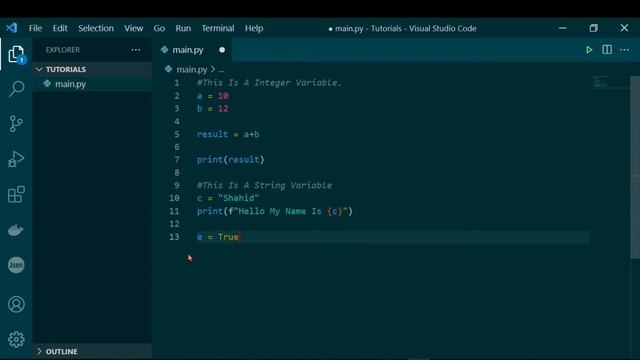Open the Selection menu

[x=96, y=28]
